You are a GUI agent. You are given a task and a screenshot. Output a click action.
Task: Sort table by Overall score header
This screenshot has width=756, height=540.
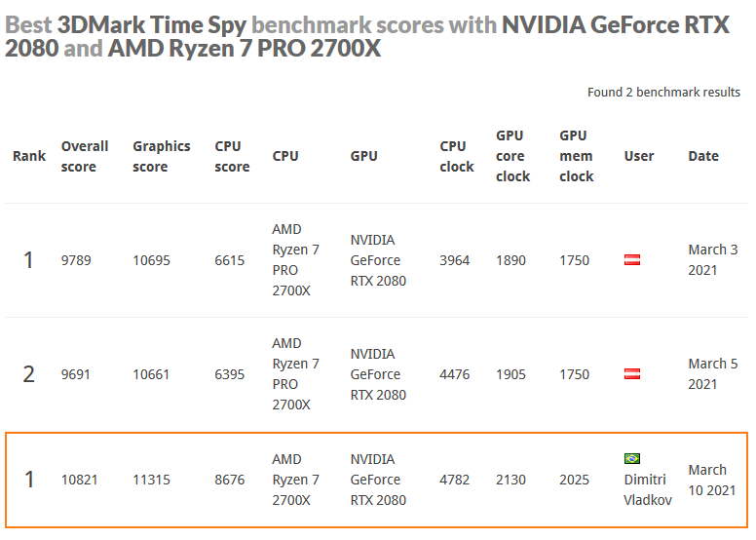pyautogui.click(x=85, y=156)
